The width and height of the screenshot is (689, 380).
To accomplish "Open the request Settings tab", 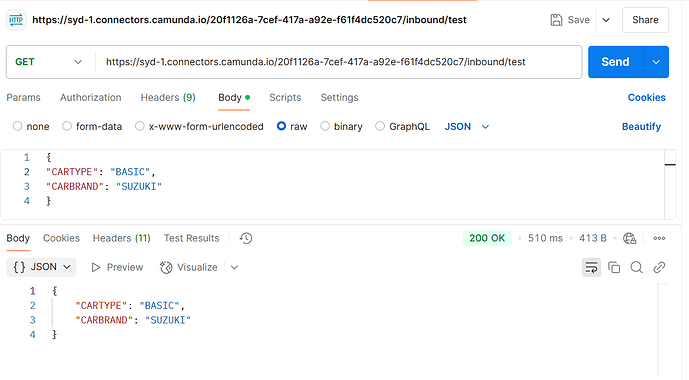I will (339, 98).
